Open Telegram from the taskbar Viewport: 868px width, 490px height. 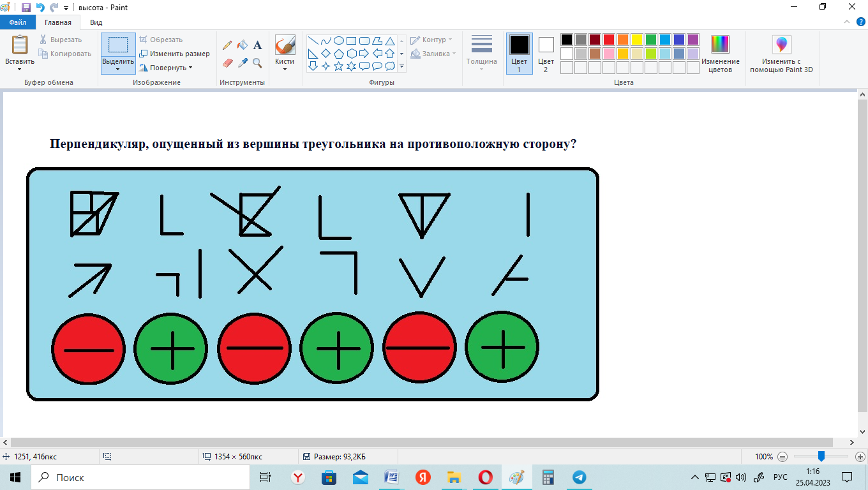click(579, 477)
